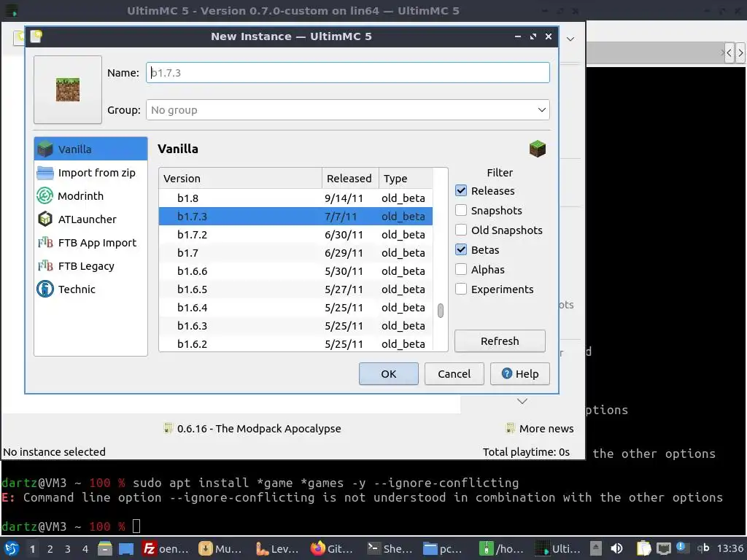747x560 pixels.
Task: Switch to FileZilla taskbar window
Action: [166, 548]
